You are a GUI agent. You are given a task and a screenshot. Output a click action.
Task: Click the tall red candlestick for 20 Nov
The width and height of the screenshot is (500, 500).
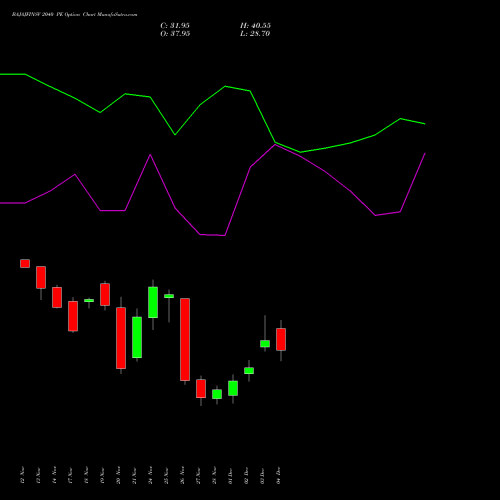121,338
